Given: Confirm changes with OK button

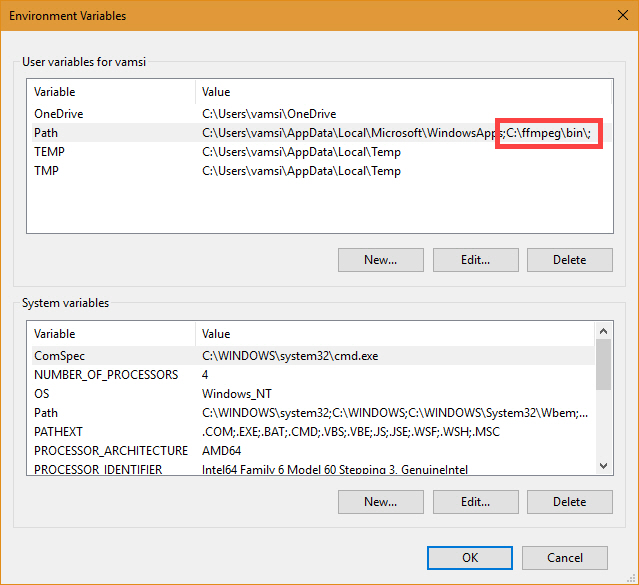Looking at the screenshot, I should click(x=470, y=558).
